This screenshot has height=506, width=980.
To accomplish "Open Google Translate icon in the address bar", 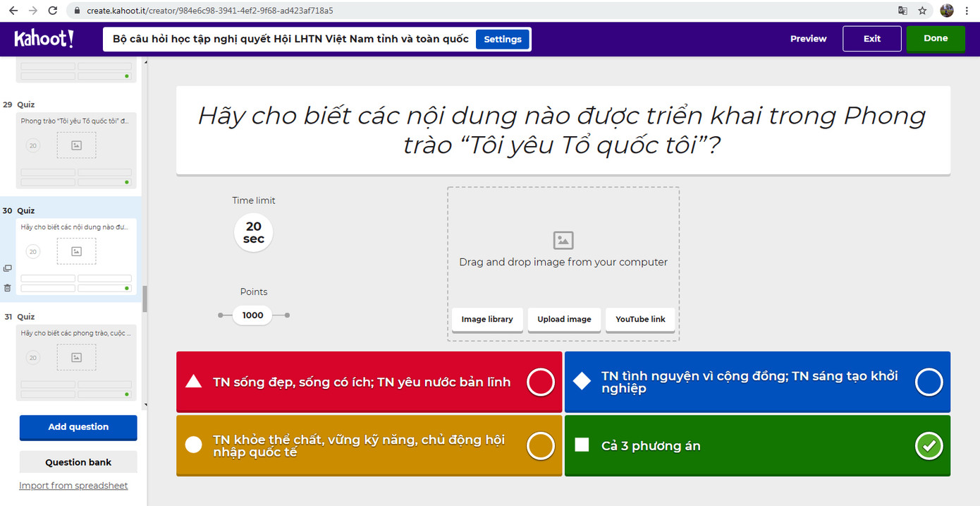I will pyautogui.click(x=903, y=11).
